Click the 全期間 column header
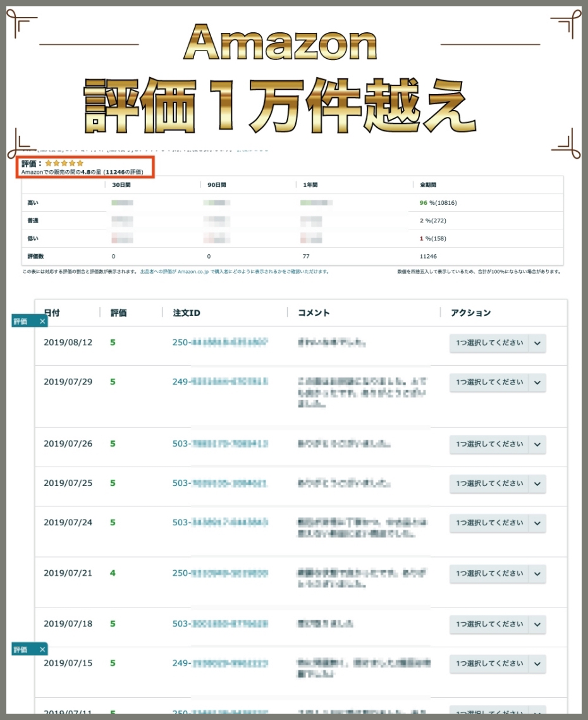588x720 pixels. coord(428,185)
